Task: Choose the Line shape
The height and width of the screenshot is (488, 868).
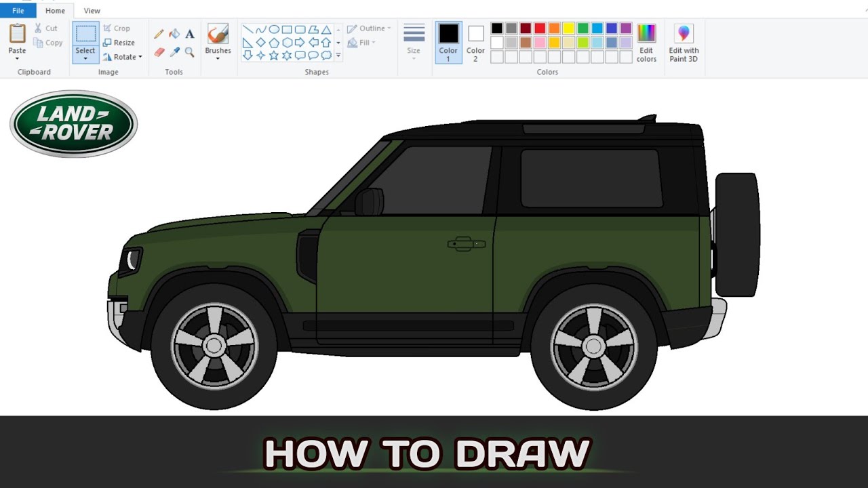Action: click(248, 29)
